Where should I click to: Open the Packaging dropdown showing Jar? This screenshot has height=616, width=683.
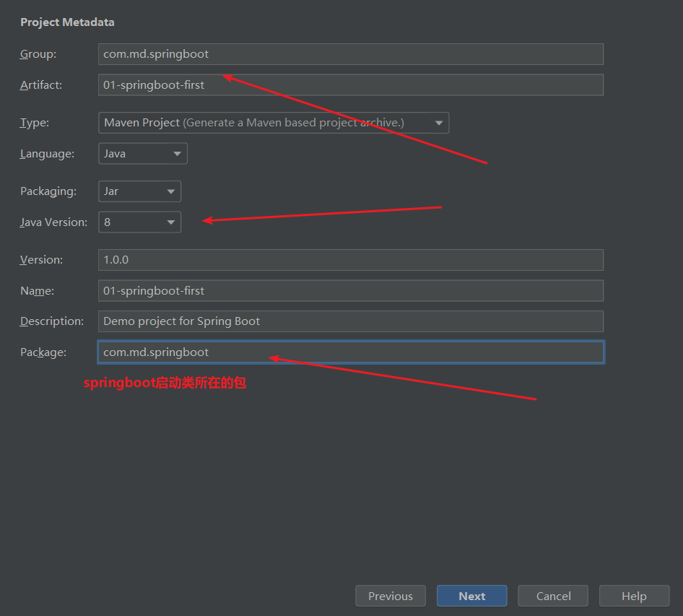coord(139,191)
